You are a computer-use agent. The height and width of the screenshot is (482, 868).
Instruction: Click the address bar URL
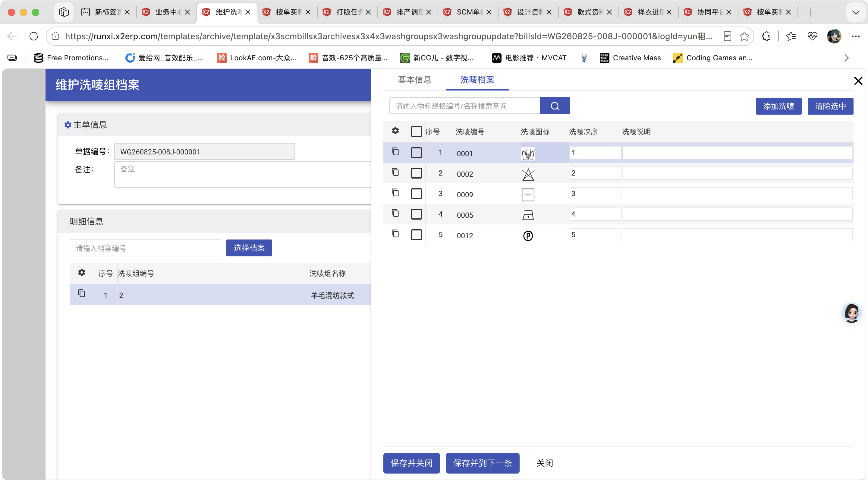click(x=388, y=36)
